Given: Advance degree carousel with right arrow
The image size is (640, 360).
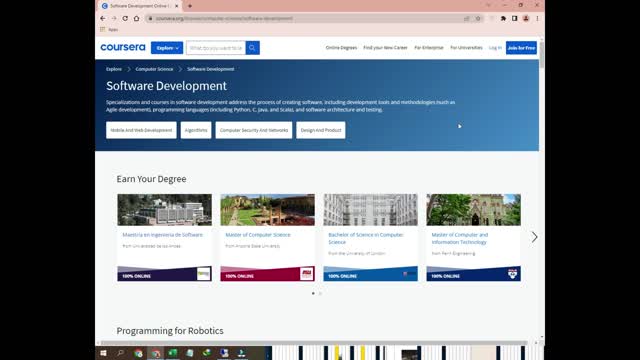Looking at the screenshot, I should (534, 237).
